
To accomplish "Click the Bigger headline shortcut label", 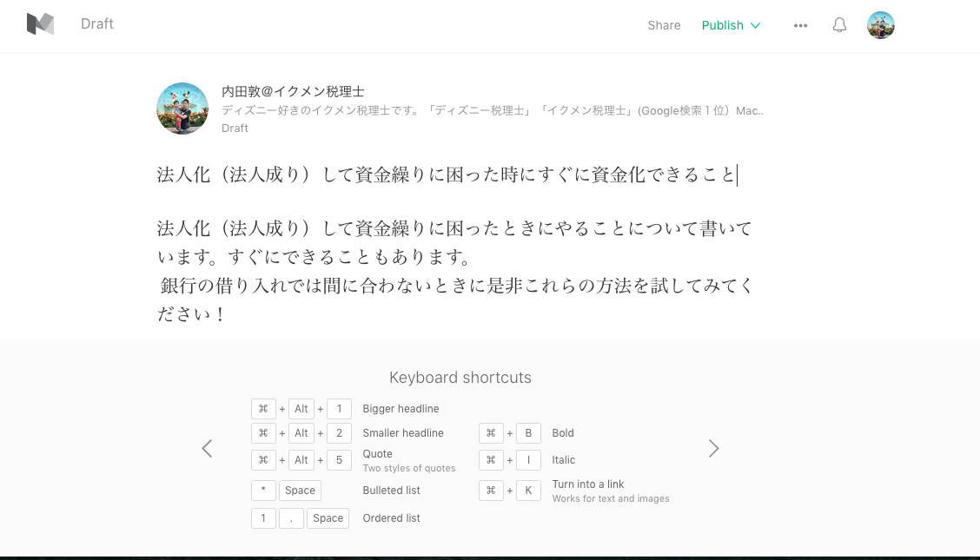I will pos(401,409).
